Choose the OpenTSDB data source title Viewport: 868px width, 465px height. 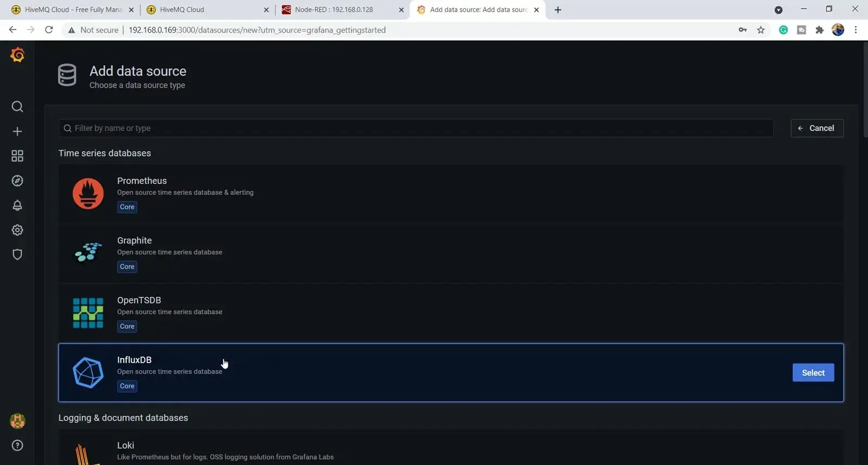pyautogui.click(x=139, y=300)
